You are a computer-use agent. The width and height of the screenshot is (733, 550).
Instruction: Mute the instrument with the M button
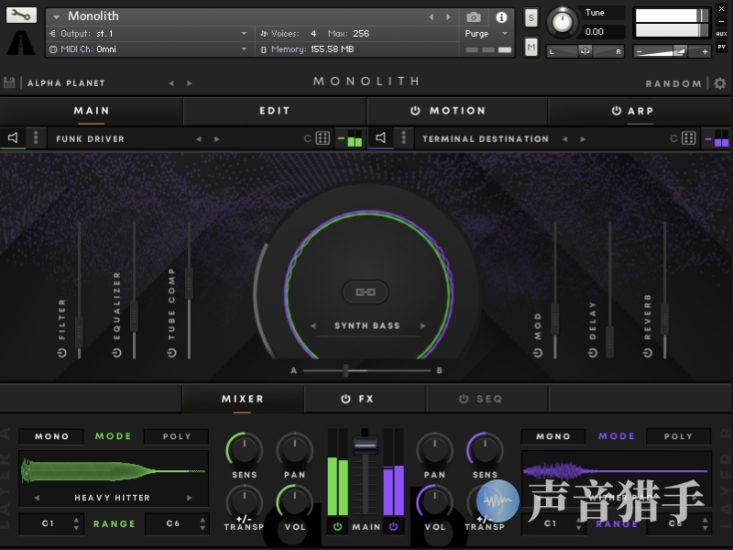coord(531,47)
